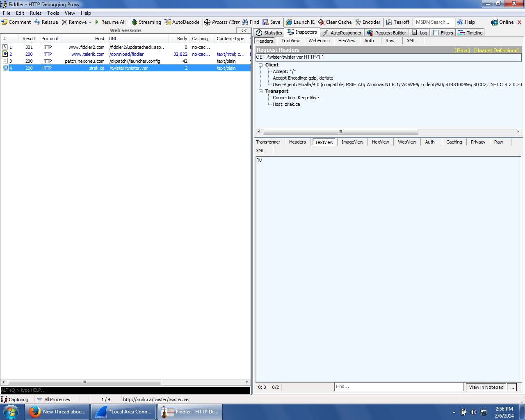Open response Caching tab

[454, 142]
